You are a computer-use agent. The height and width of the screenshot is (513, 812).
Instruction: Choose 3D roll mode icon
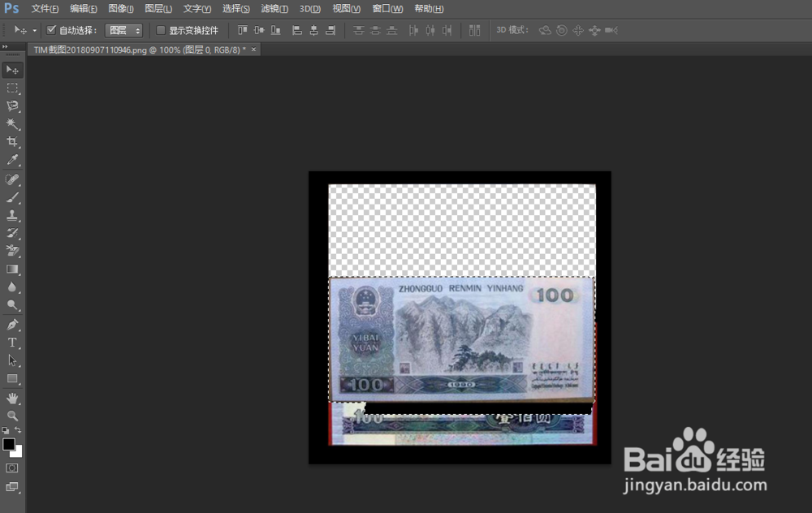pos(561,30)
